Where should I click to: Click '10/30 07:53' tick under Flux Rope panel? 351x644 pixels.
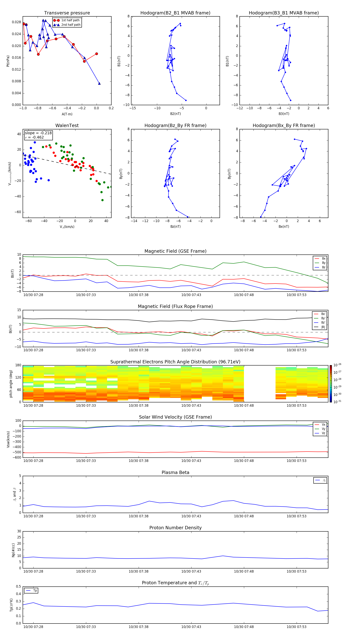297,350
